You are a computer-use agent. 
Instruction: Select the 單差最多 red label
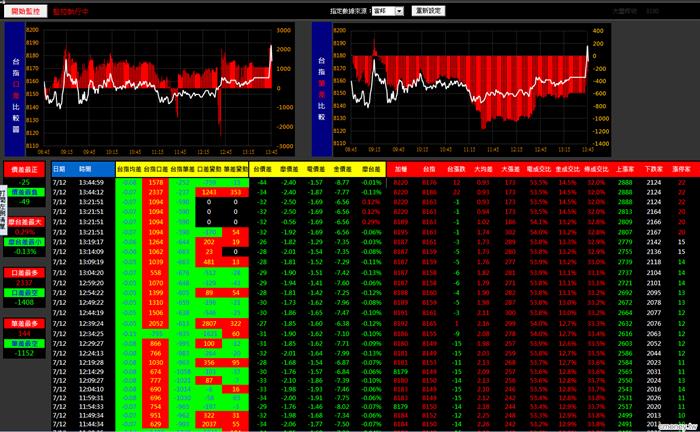click(25, 324)
